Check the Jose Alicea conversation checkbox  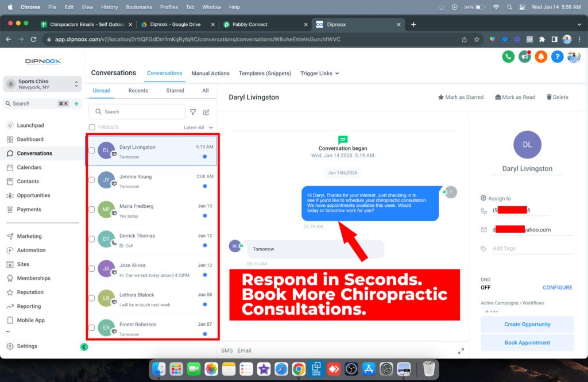click(91, 269)
